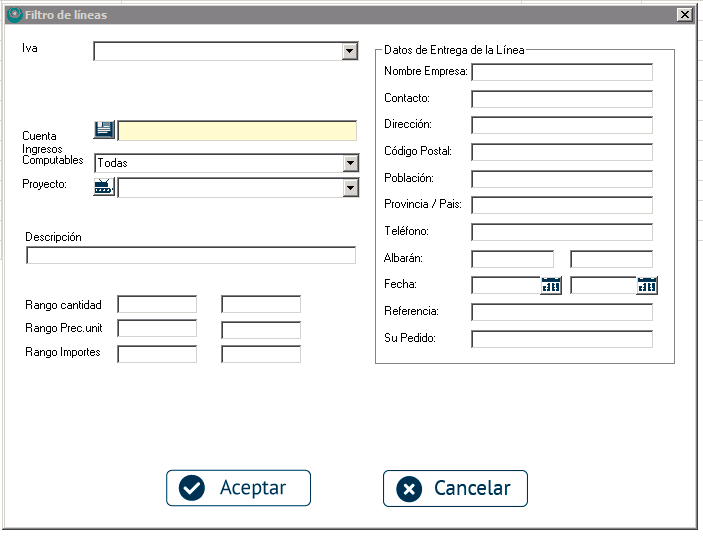The width and height of the screenshot is (703, 536).
Task: Click the first Rango cantidad field
Action: pyautogui.click(x=157, y=304)
